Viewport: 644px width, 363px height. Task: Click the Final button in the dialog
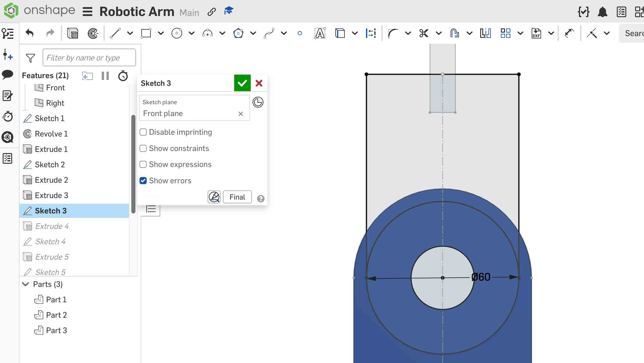(x=237, y=197)
